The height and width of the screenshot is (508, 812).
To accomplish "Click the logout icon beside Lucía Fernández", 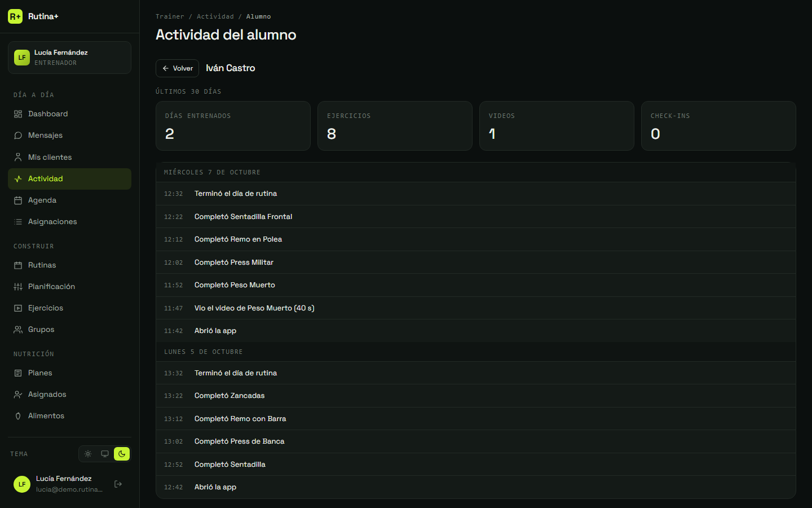I will tap(118, 484).
